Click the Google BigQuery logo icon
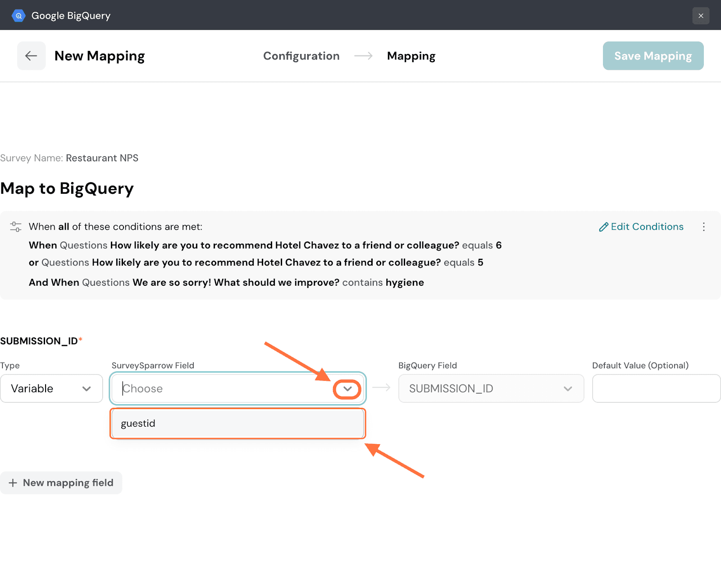 point(18,16)
